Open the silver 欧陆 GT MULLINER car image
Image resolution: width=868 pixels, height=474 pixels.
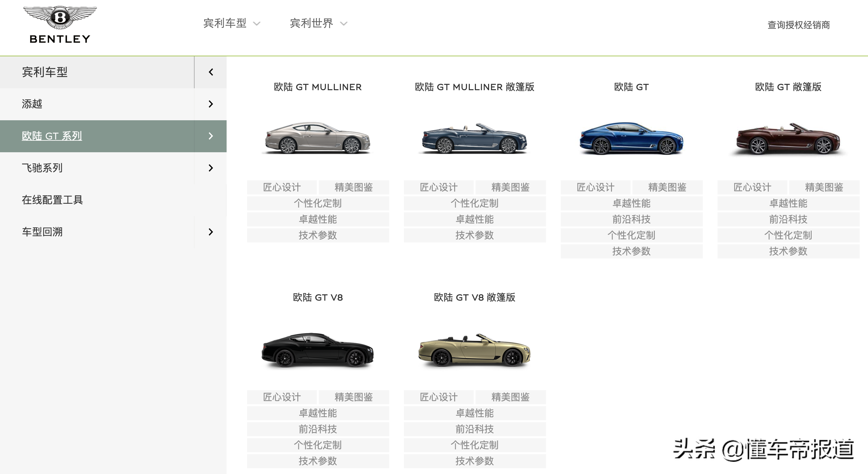pos(318,138)
